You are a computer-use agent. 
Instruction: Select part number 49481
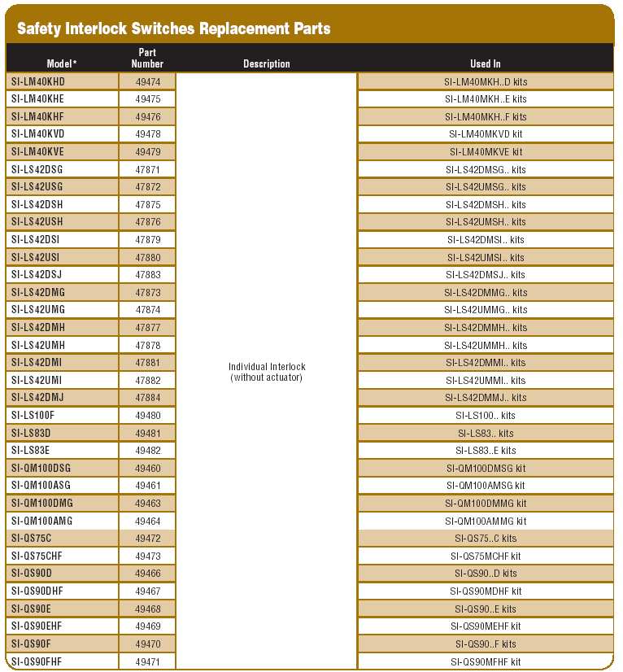pos(147,433)
